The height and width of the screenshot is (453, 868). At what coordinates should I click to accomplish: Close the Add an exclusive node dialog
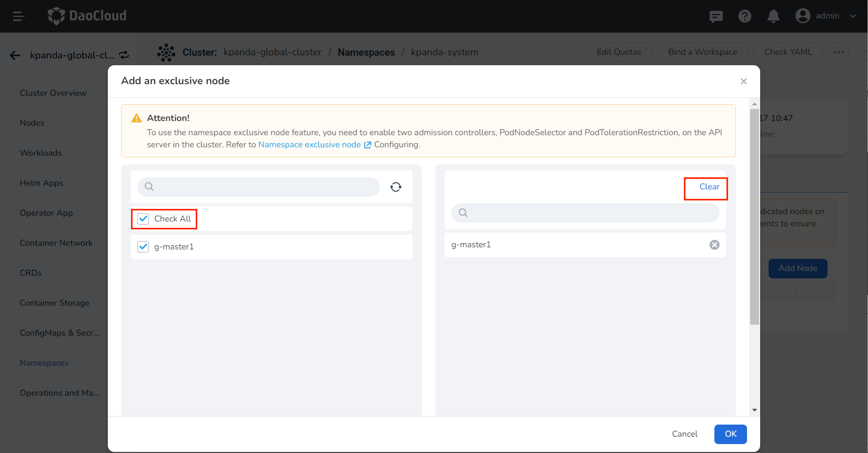743,81
